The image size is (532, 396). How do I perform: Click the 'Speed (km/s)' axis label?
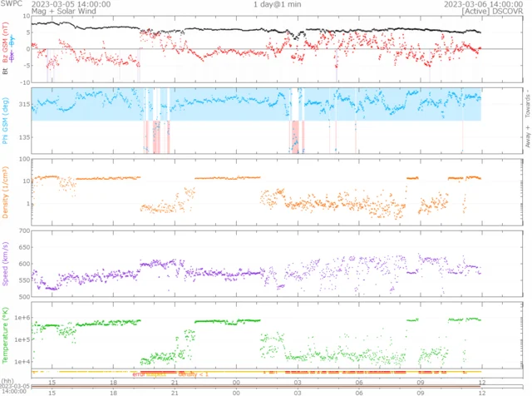(x=5, y=264)
